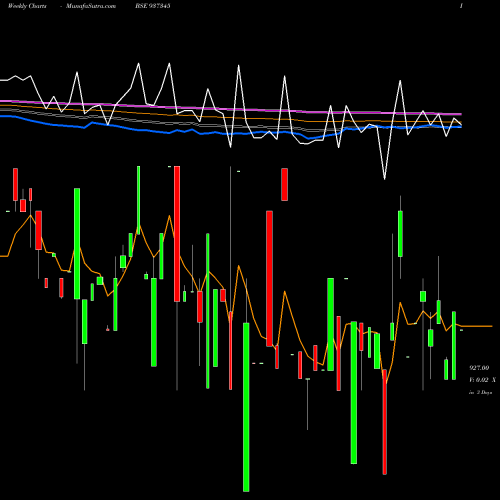This screenshot has width=500, height=500.
Task: Click the tallest green candle reaching chart bottom
Action: (246, 407)
